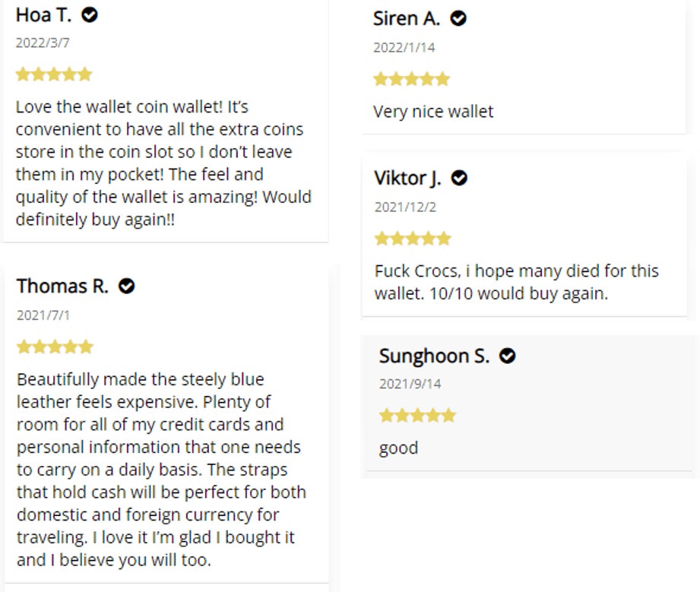Image resolution: width=700 pixels, height=592 pixels.
Task: Click the reviewer name Sunghoon S.
Action: 434,356
